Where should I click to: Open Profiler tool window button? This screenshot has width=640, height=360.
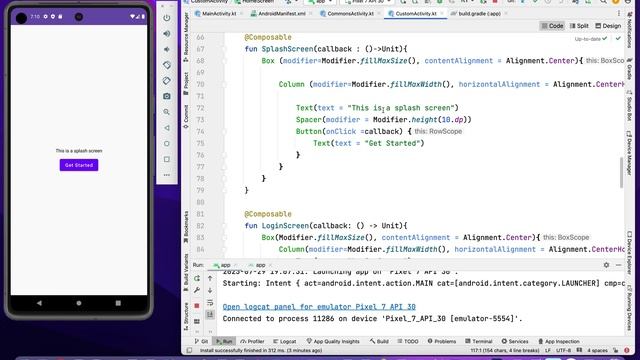[252, 341]
